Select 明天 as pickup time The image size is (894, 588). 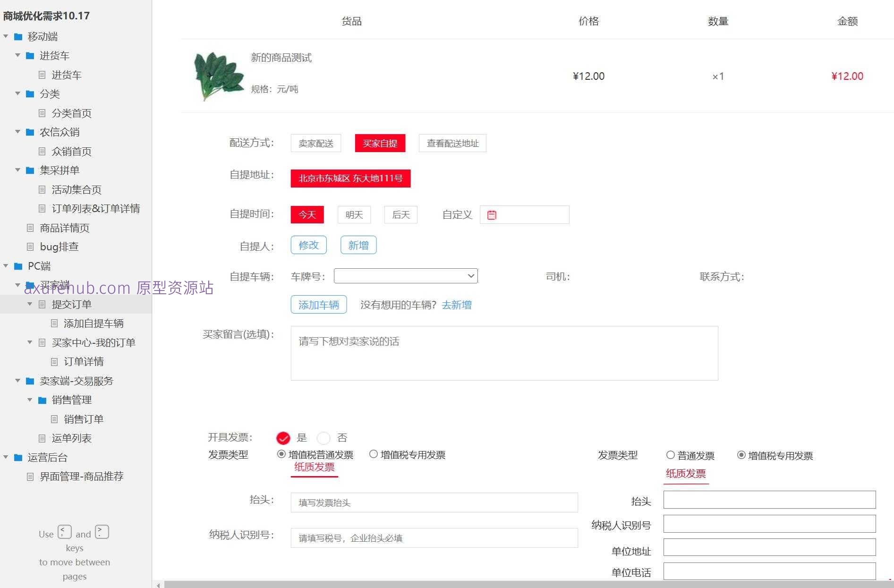click(354, 214)
